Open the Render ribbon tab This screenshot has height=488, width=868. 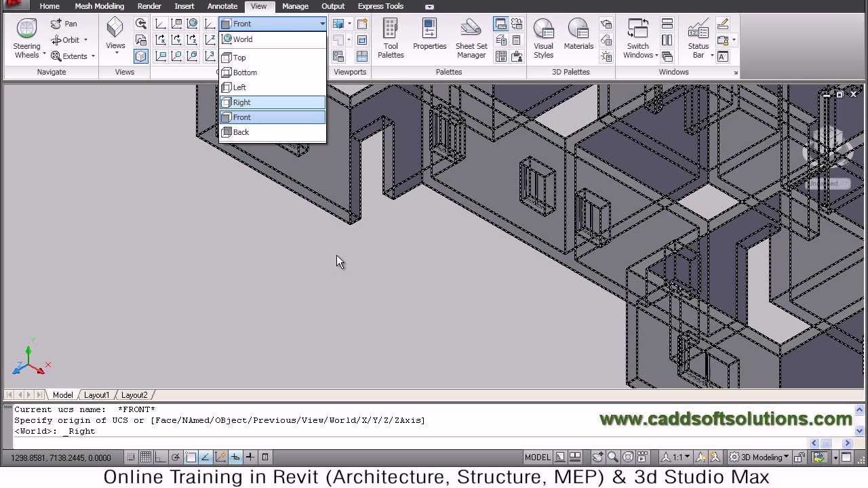click(149, 6)
